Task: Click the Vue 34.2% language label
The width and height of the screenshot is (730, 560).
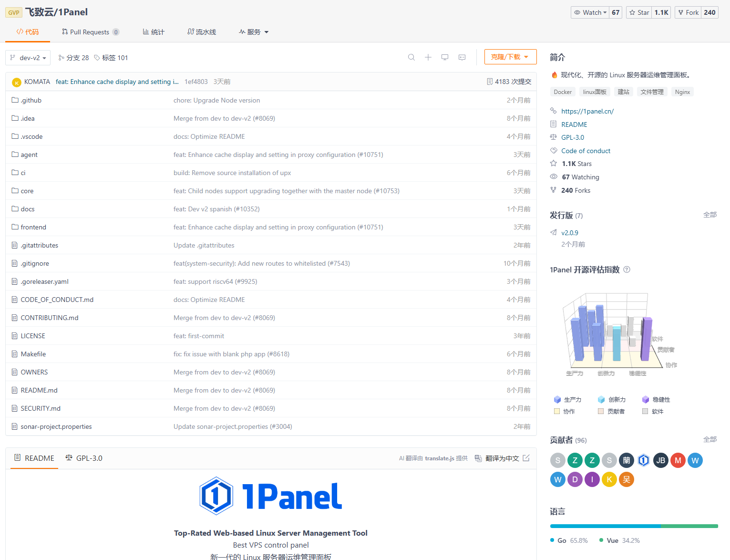Action: pyautogui.click(x=619, y=540)
